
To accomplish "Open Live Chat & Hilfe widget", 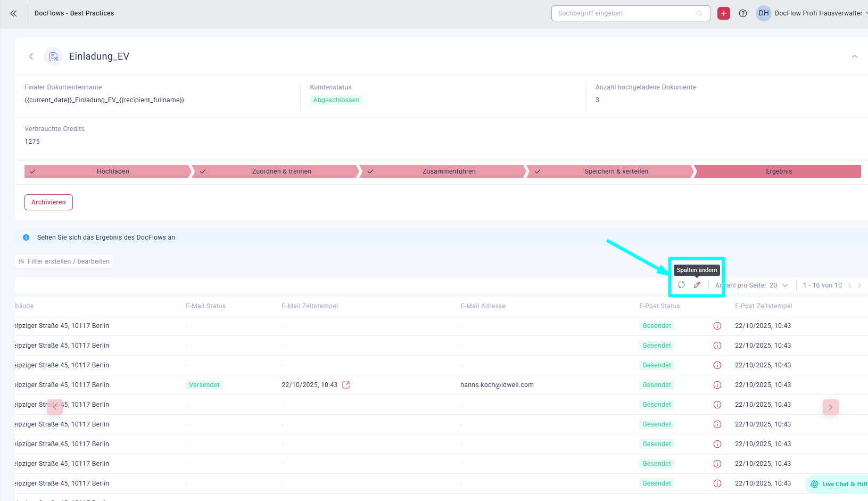I will click(x=838, y=484).
